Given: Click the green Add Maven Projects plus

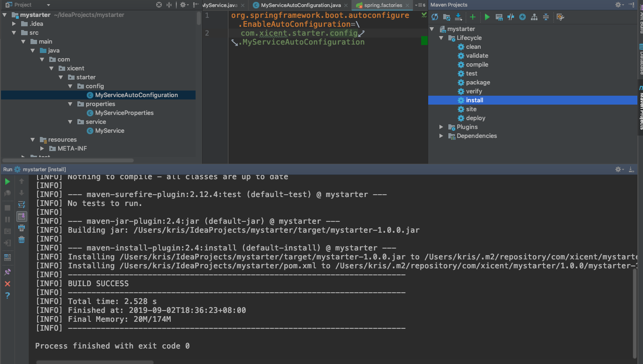Looking at the screenshot, I should point(473,17).
